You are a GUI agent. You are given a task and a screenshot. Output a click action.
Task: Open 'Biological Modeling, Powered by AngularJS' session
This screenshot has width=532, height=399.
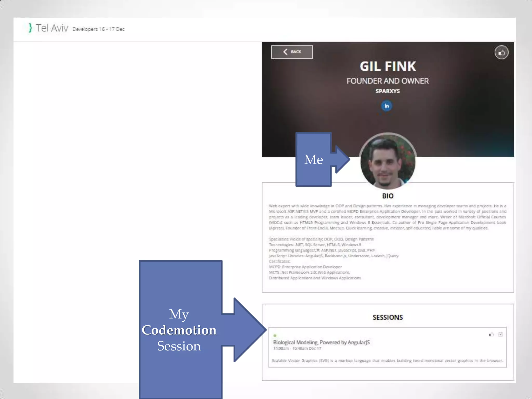tap(321, 342)
